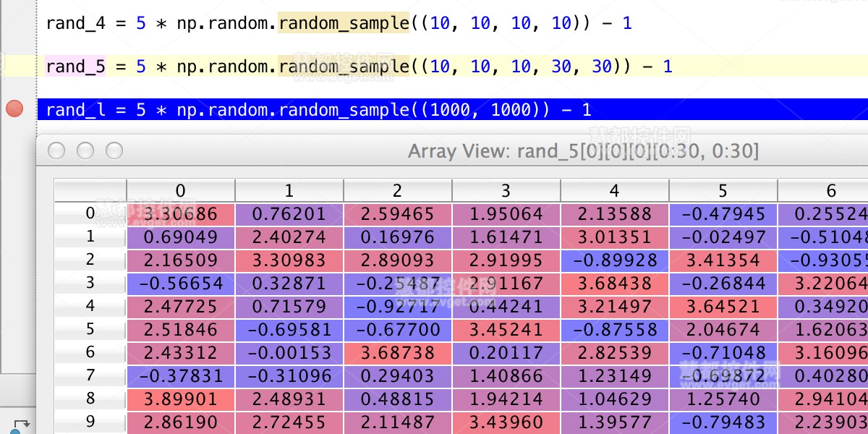Click cell with value 3.45241
This screenshot has width=868, height=434.
pyautogui.click(x=506, y=330)
